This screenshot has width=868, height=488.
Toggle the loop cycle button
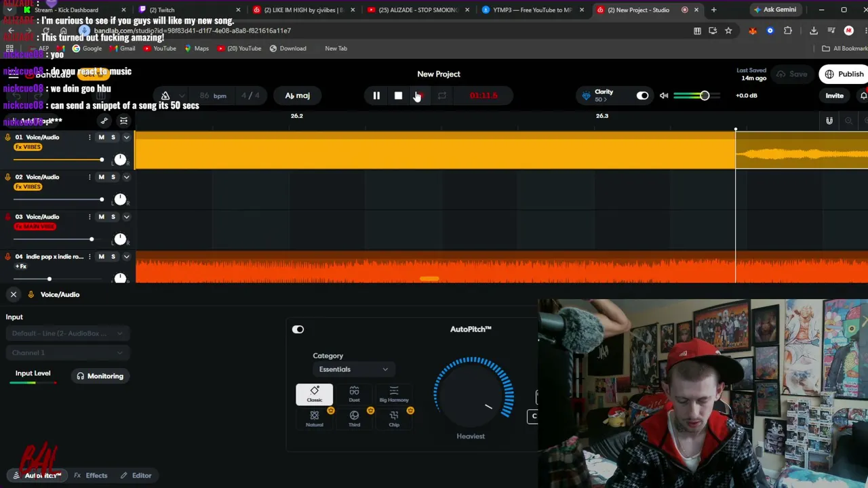point(441,96)
